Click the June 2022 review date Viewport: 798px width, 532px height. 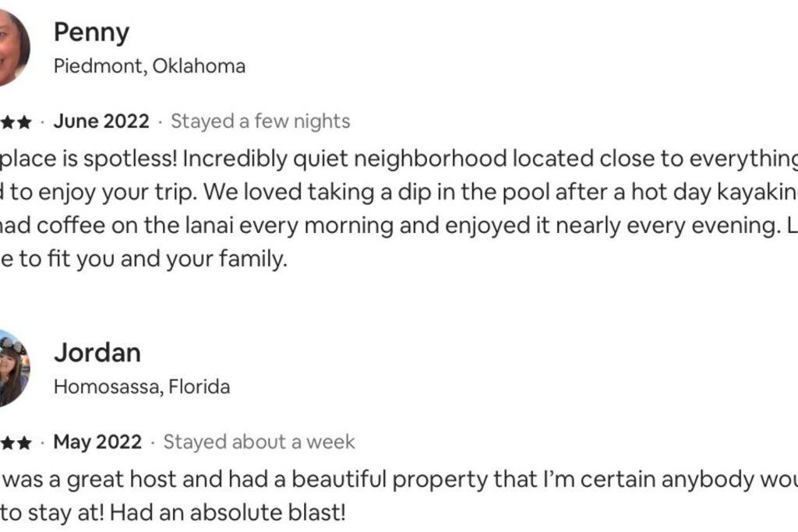pyautogui.click(x=101, y=121)
